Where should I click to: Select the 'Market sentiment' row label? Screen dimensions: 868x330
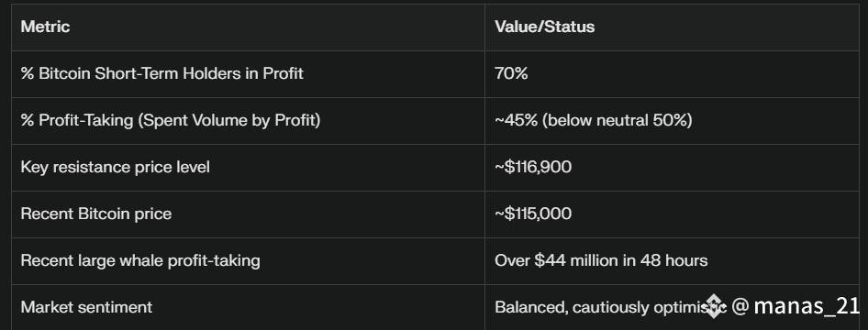tap(86, 307)
